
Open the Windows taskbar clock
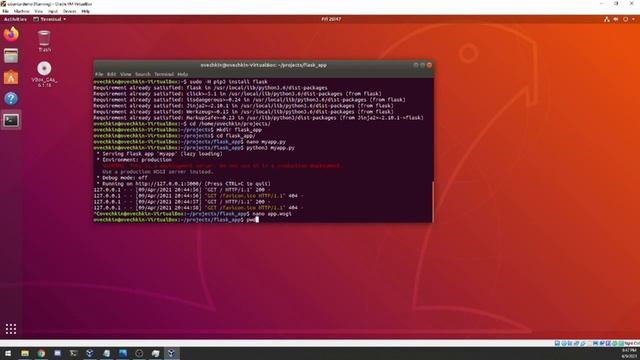pos(629,353)
